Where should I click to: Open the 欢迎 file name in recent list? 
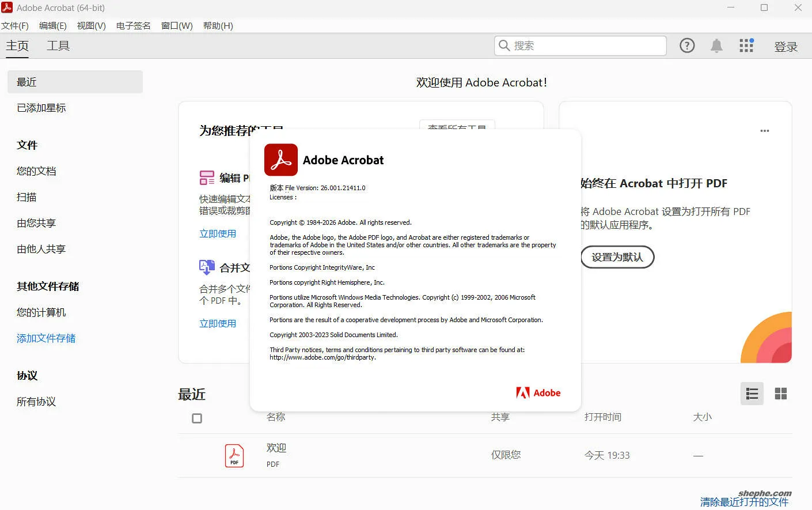click(x=276, y=448)
